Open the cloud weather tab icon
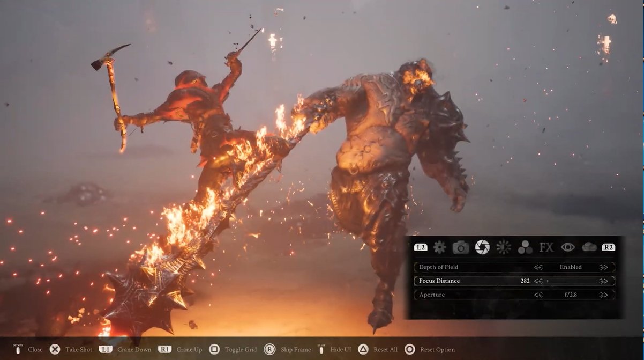Screen dimensions: 644x360 pyautogui.click(x=589, y=247)
